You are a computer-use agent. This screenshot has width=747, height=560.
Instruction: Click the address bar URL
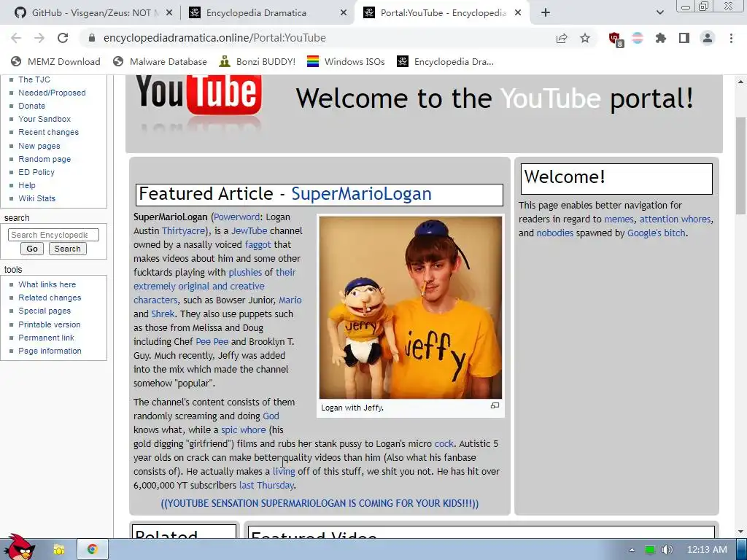click(x=214, y=38)
